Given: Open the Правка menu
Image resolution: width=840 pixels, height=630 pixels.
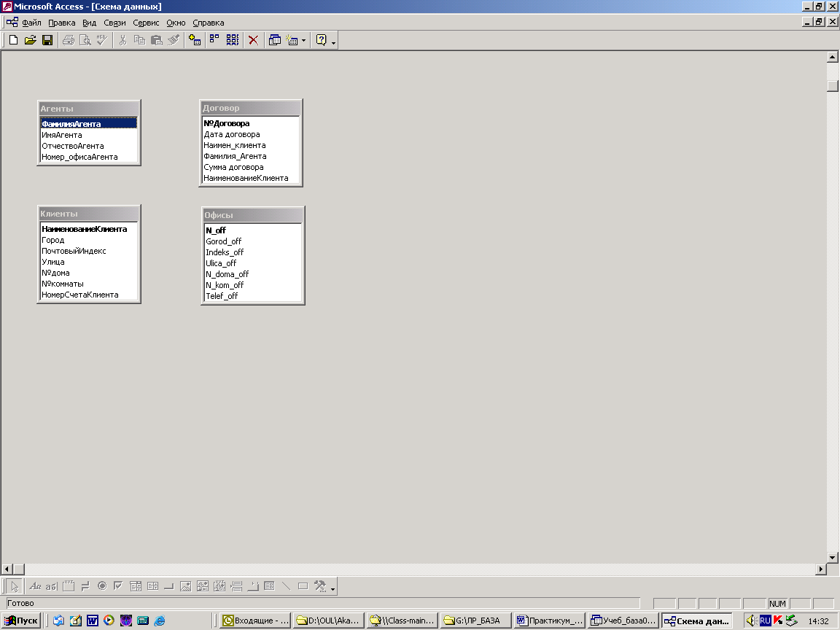Looking at the screenshot, I should (61, 23).
